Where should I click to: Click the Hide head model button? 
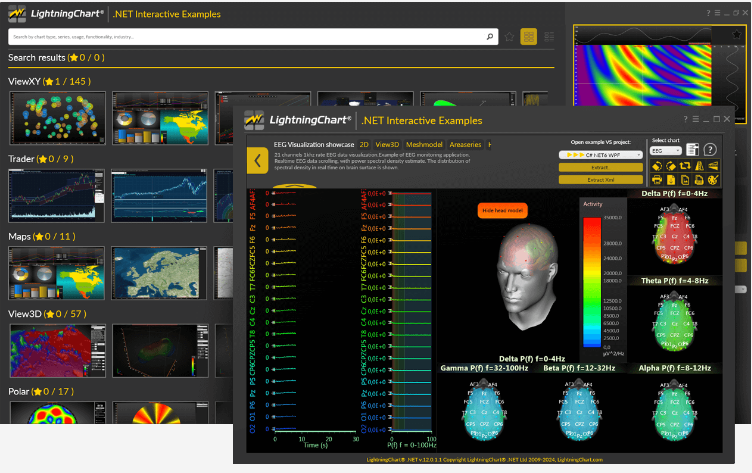click(502, 211)
